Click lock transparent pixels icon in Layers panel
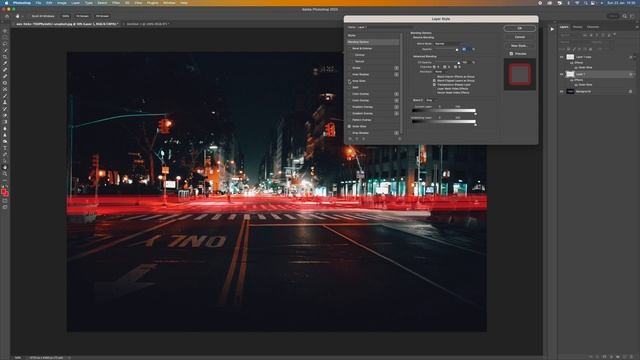 [569, 49]
